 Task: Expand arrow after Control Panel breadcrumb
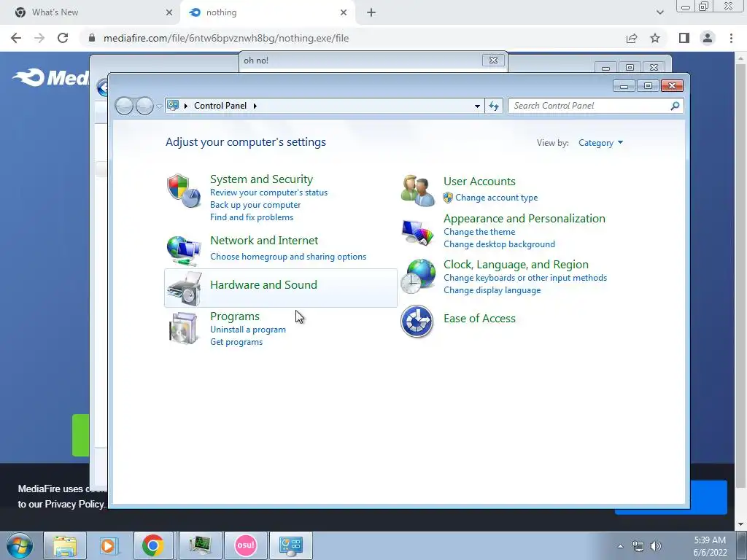[x=255, y=106]
